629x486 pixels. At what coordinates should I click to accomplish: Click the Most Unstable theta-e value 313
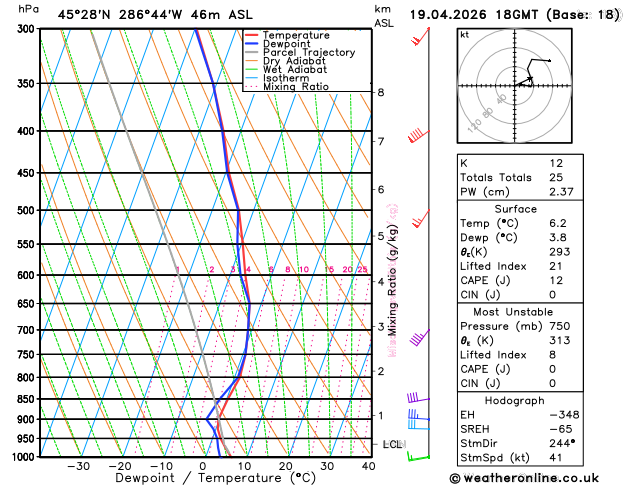coord(560,340)
